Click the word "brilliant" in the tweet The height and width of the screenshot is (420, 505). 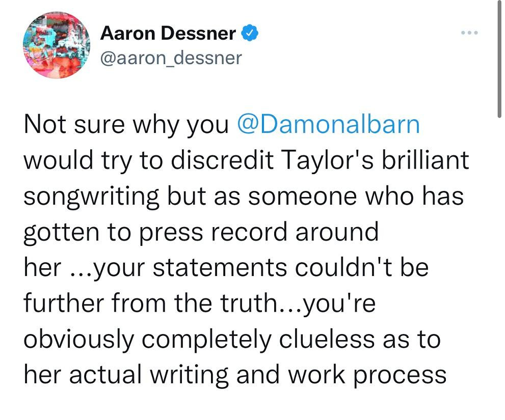(x=431, y=161)
